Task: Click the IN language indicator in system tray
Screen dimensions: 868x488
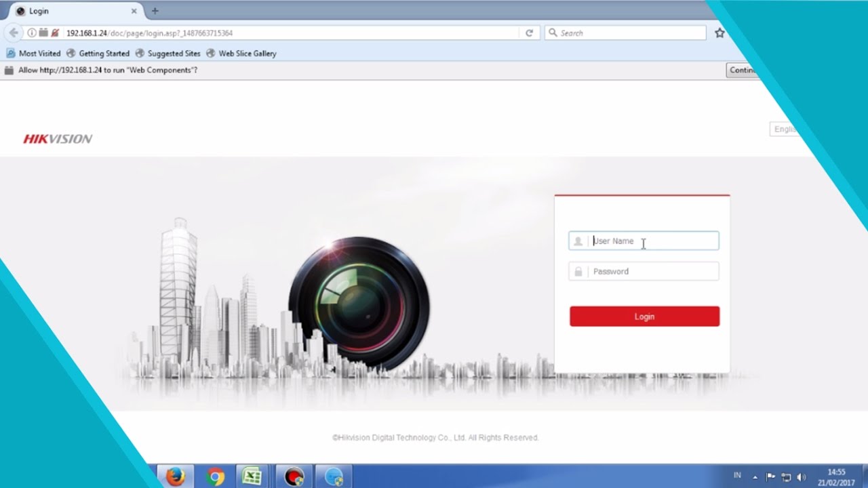Action: click(737, 476)
